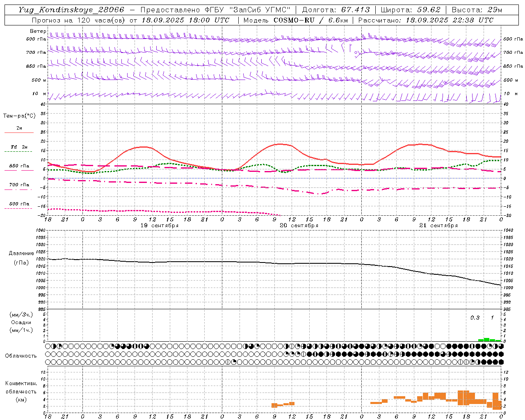Click the '19 сентября' date label

[159, 226]
